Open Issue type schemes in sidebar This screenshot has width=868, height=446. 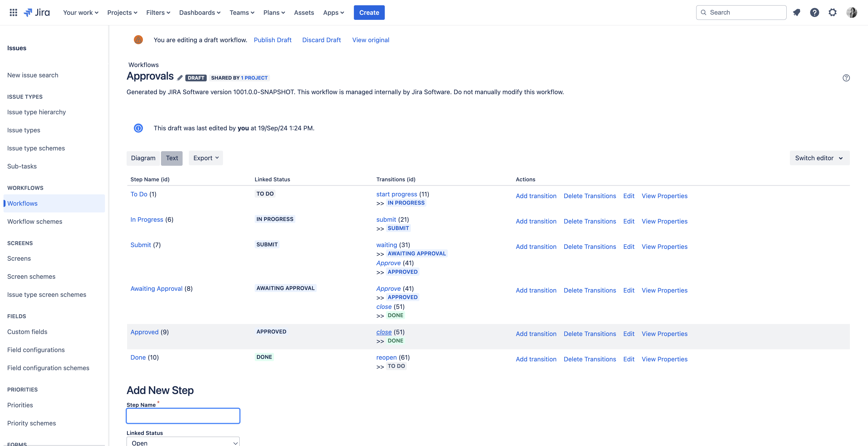(x=36, y=148)
